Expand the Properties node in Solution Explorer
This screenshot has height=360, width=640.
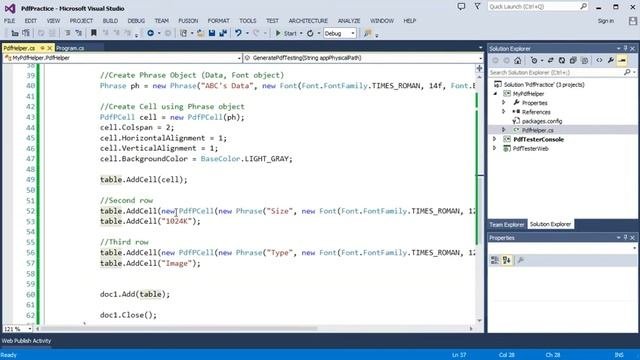click(x=504, y=103)
